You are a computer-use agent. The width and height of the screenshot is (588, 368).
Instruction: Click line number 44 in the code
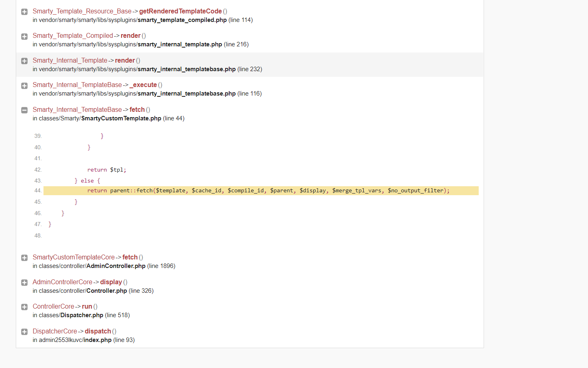[38, 191]
